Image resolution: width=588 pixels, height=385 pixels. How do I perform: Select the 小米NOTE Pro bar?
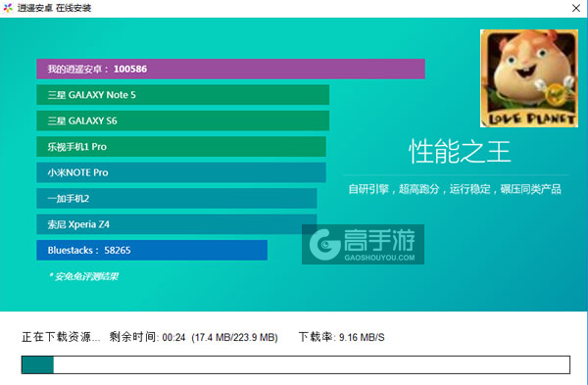[x=181, y=172]
